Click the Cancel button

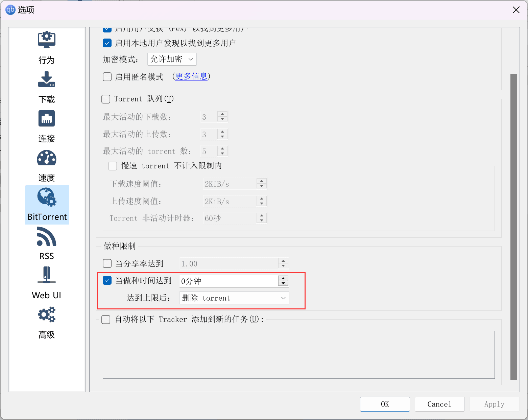pyautogui.click(x=439, y=404)
